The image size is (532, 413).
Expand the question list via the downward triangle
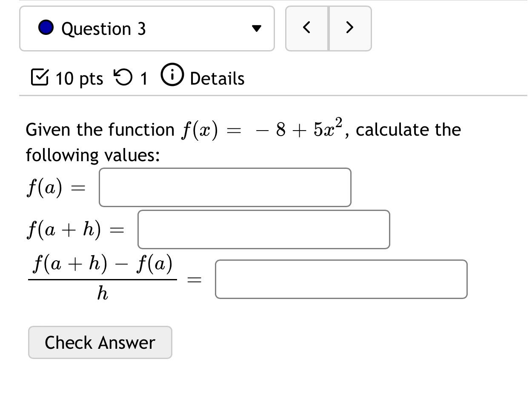[257, 28]
